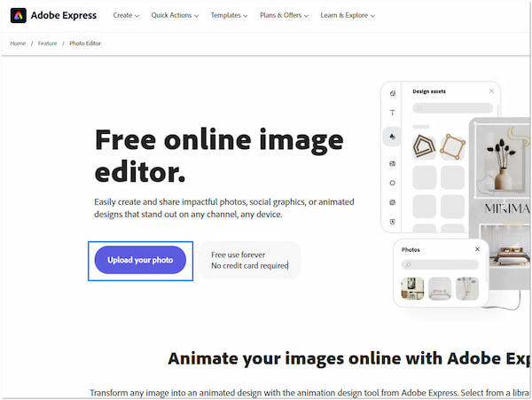Select the image icon in sidebar
The image size is (532, 400).
[x=393, y=163]
